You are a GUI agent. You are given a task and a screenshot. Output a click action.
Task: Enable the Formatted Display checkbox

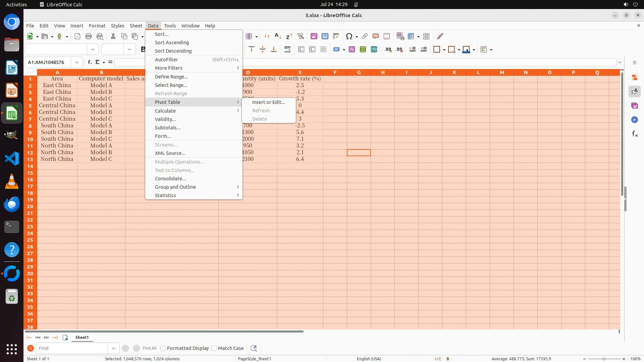coord(163,348)
